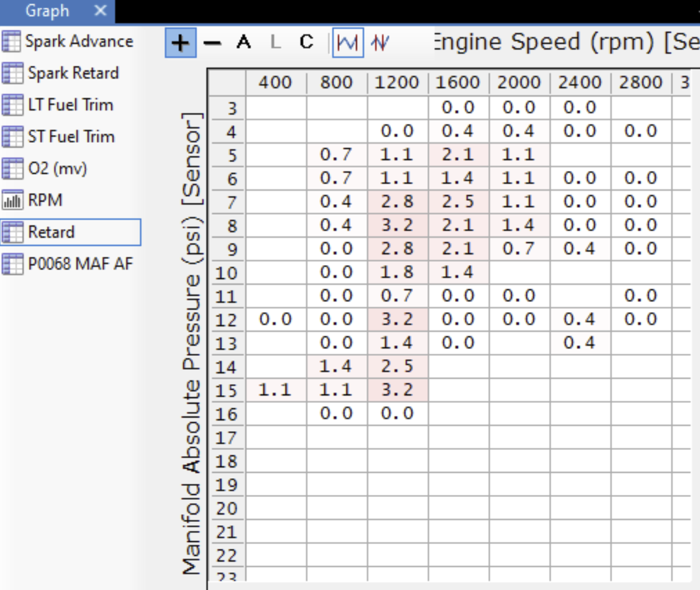This screenshot has width=700, height=590.
Task: Click cell 2.8 at 7 psi, 1200 rpm
Action: (397, 201)
